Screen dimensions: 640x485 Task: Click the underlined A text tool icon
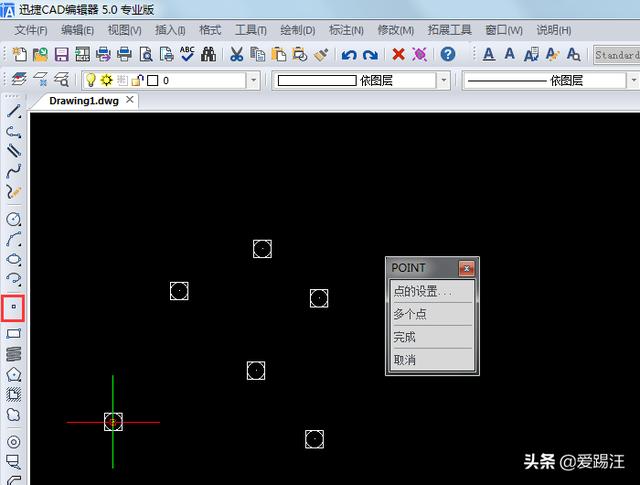pos(489,54)
